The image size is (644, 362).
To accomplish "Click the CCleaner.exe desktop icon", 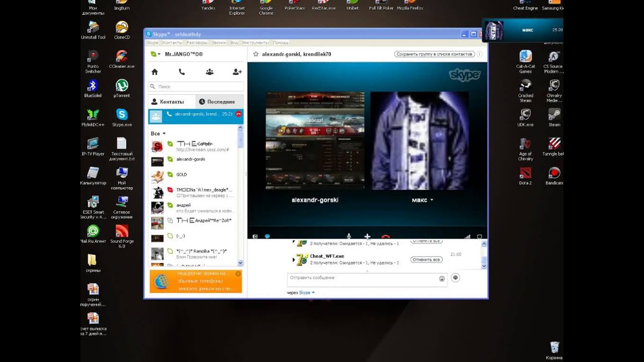I will 122,59.
